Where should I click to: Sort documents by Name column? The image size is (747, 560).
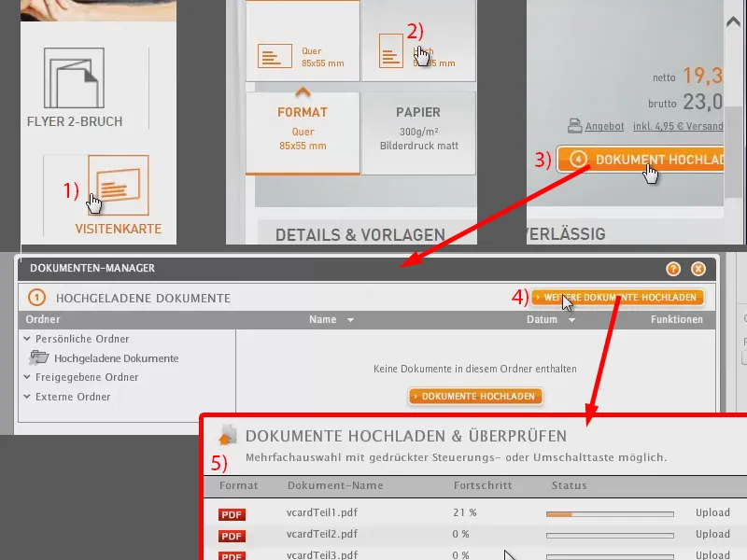pos(331,319)
